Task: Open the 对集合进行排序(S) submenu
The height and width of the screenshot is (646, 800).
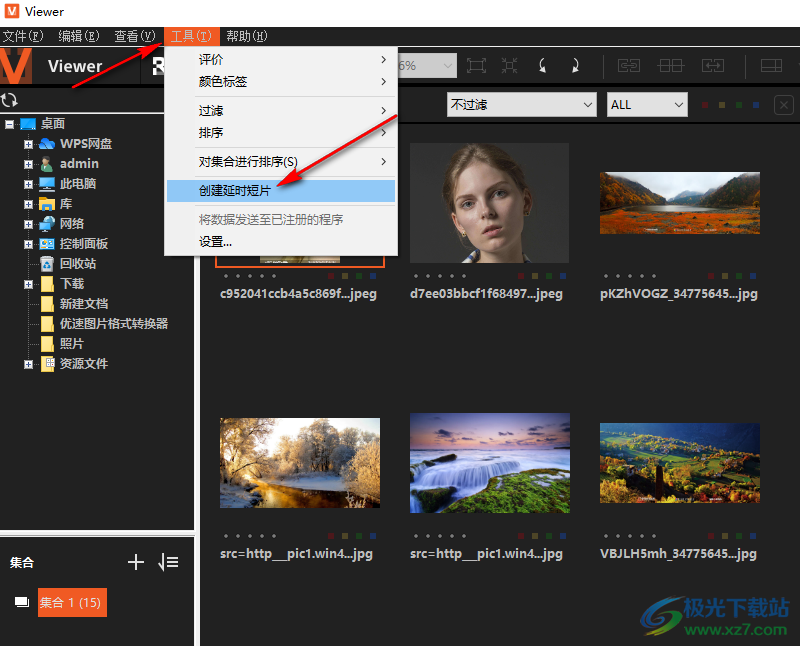Action: [281, 162]
